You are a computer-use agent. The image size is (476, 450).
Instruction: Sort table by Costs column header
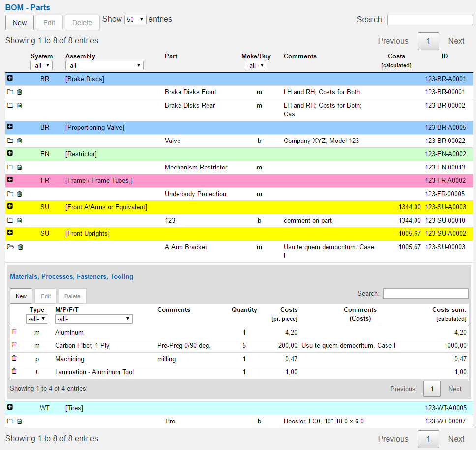coord(396,56)
